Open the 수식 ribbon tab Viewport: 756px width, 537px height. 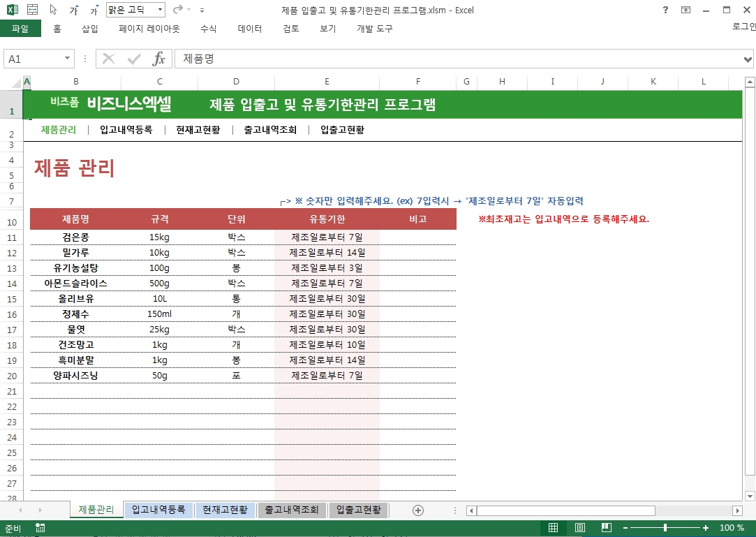coord(208,29)
